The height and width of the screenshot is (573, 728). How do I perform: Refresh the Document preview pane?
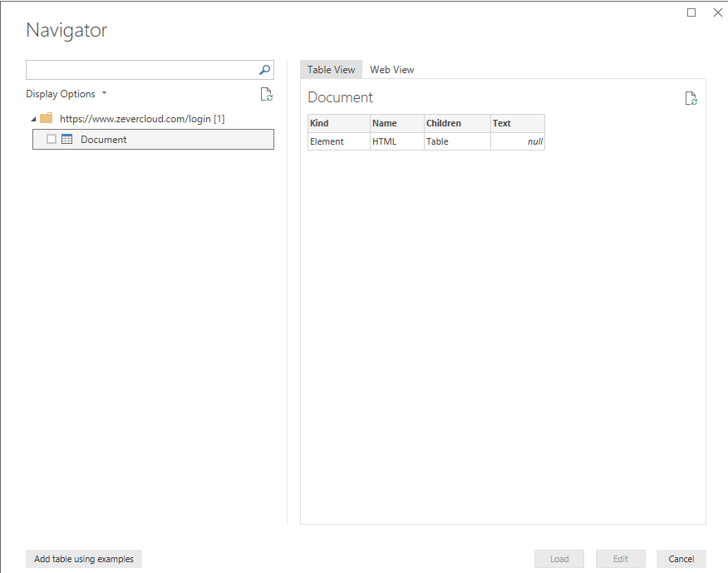tap(691, 98)
